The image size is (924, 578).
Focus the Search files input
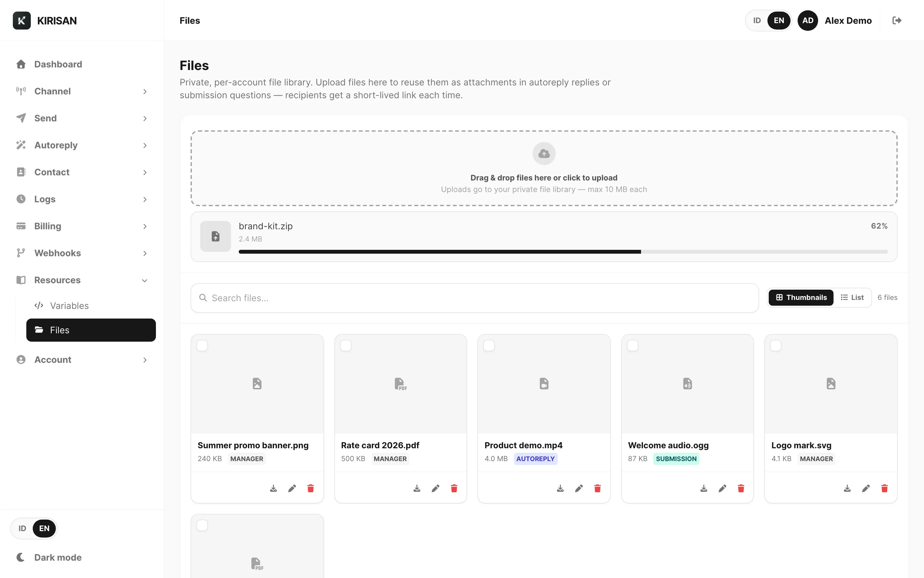pos(474,298)
